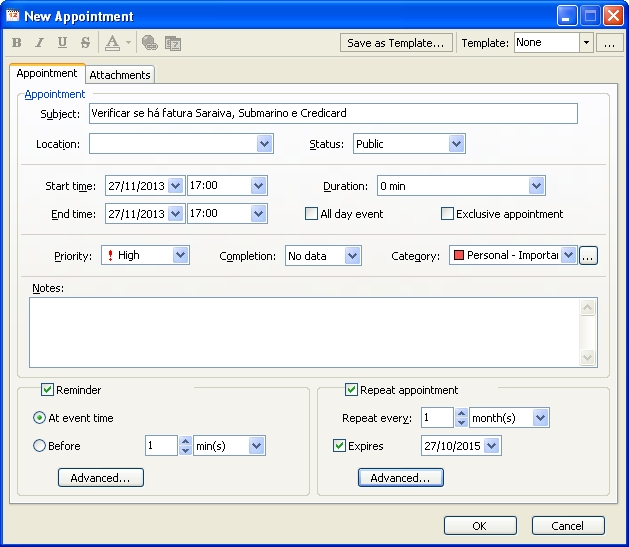
Task: Open the font color dropdown arrow
Action: pos(128,43)
